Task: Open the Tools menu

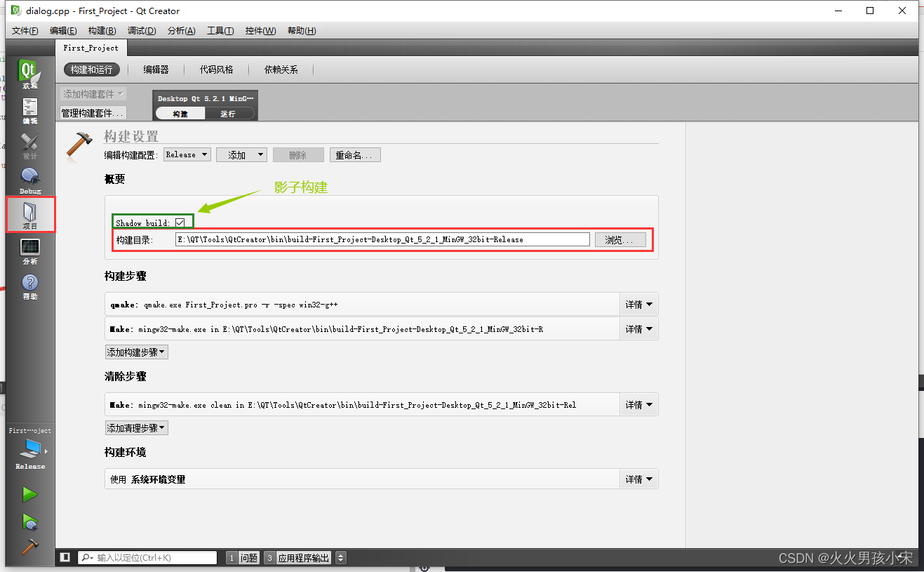Action: [x=220, y=31]
